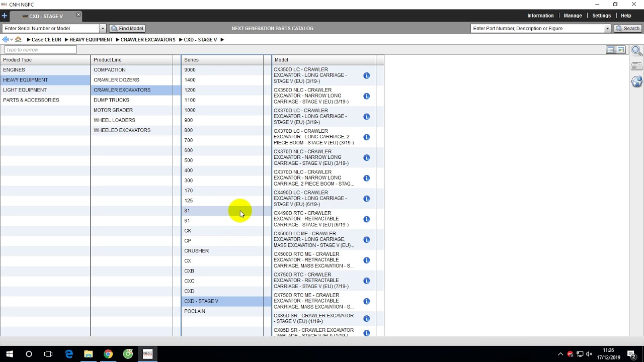Image resolution: width=644 pixels, height=362 pixels.
Task: Click the Find Model button
Action: point(127,29)
